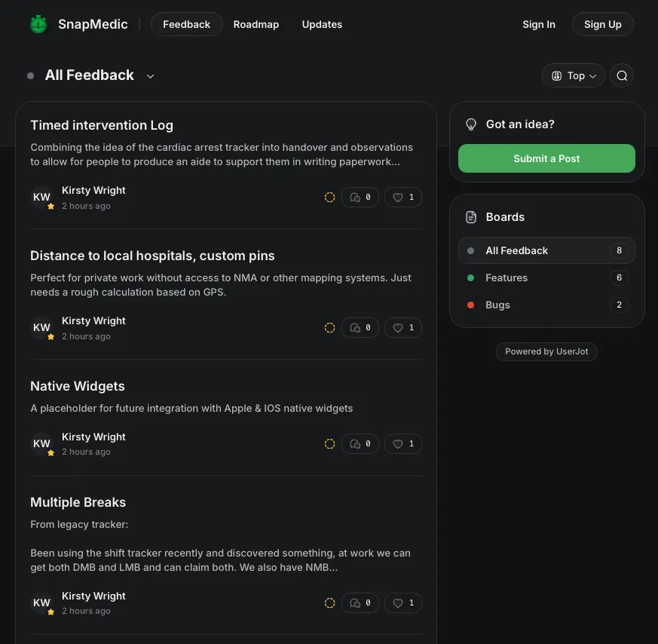Open search with the magnifying glass icon
658x644 pixels.
[622, 75]
